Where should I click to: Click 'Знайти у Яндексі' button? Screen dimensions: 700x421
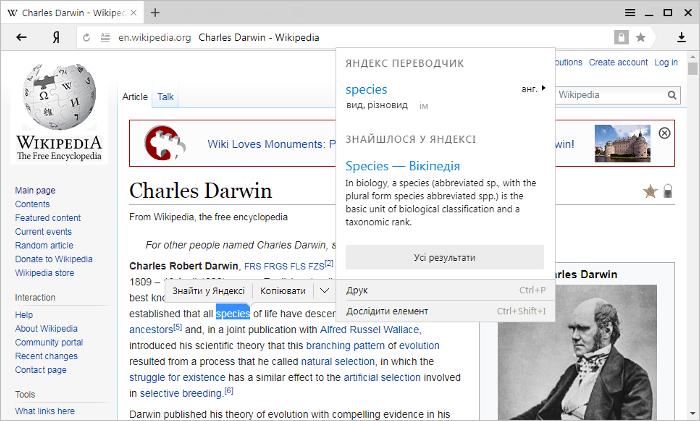208,291
